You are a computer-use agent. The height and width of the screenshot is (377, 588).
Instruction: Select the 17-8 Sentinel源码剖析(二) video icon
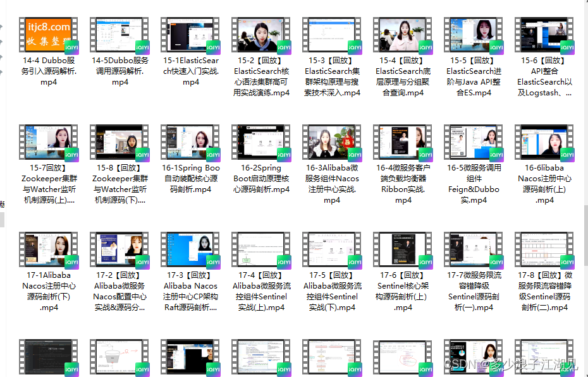coord(545,249)
